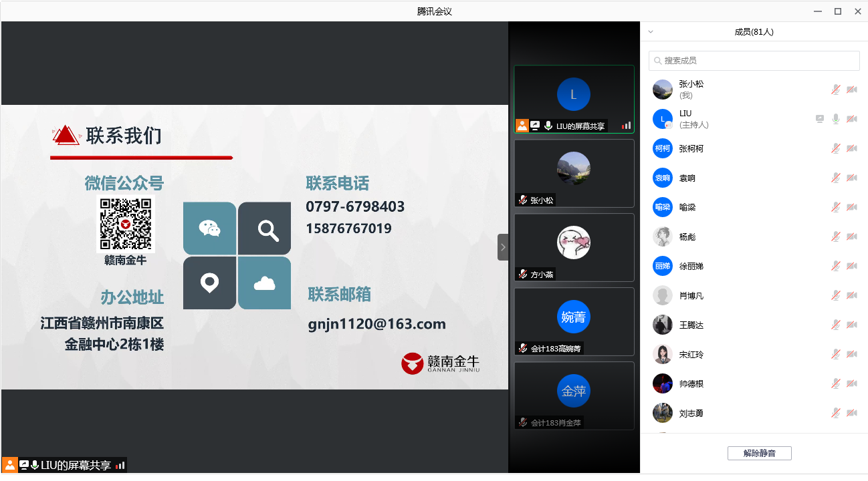Click member name 宋红玲 in the list
Image resolution: width=868 pixels, height=481 pixels.
coord(691,354)
